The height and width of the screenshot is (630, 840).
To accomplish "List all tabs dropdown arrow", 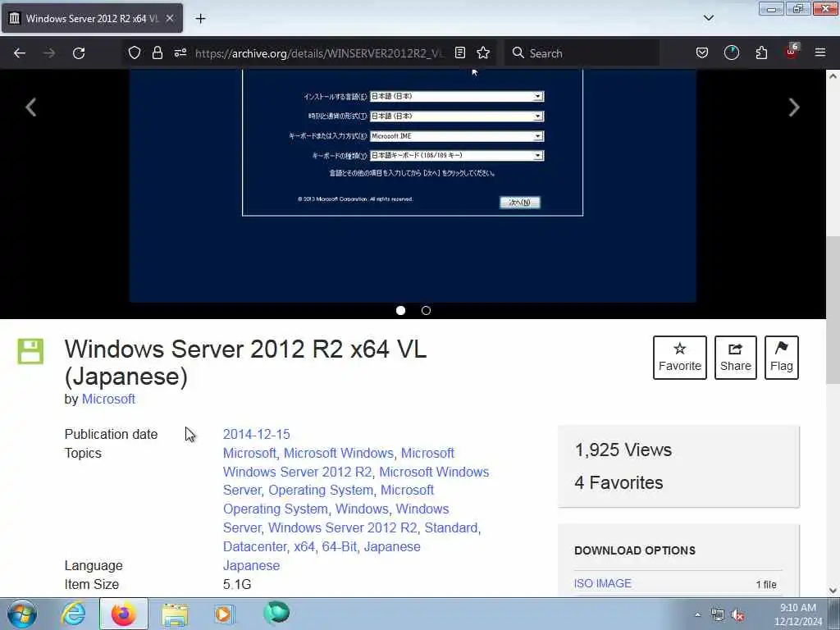I will pos(709,18).
